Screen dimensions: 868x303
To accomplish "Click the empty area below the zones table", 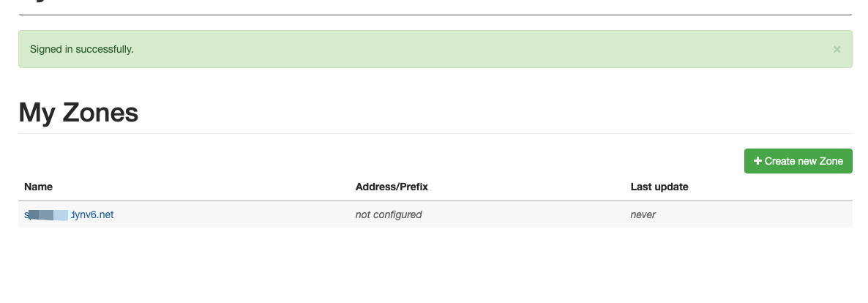I will tap(435, 263).
